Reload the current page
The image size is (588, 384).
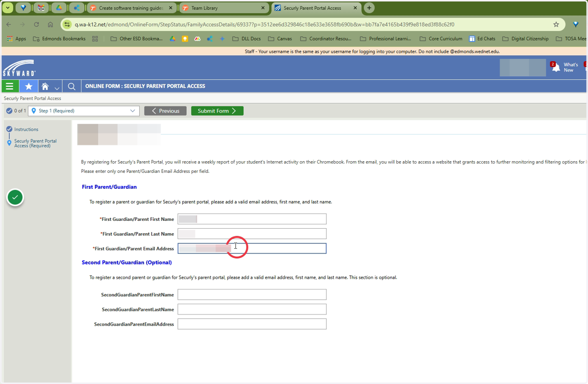pos(36,24)
